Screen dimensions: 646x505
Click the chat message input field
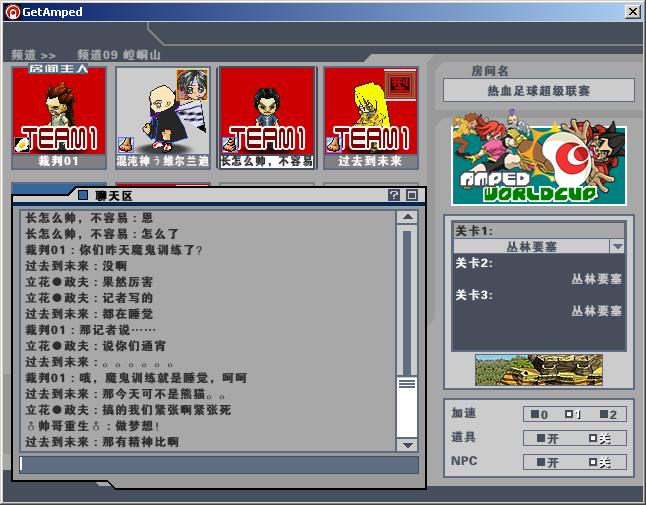218,465
